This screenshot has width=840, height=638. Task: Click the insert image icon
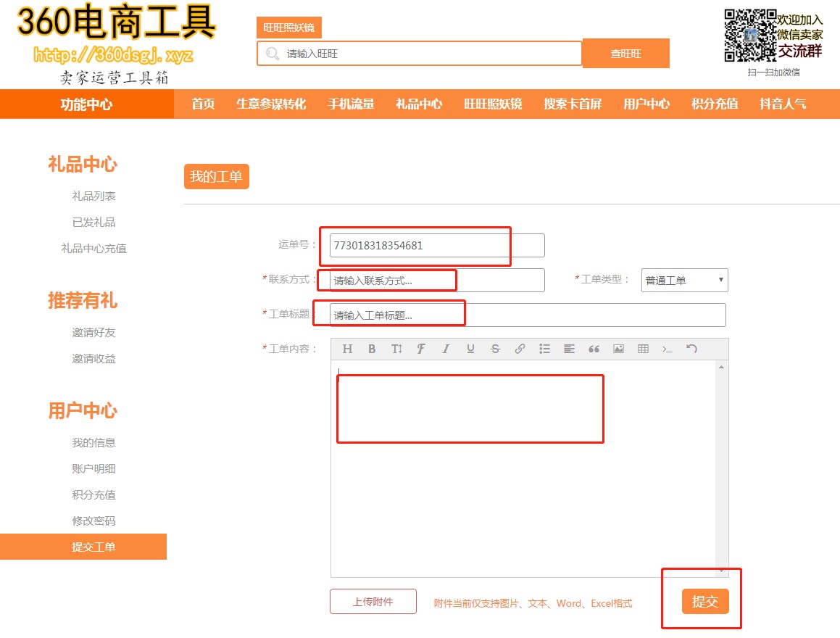(x=618, y=349)
